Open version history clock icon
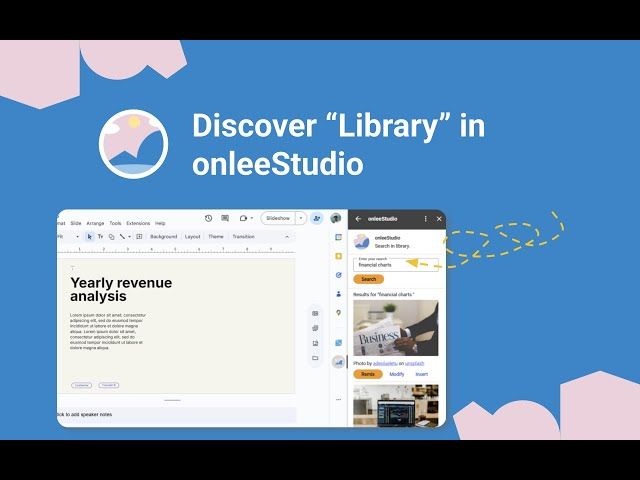Screen dimensions: 640x480 click(x=208, y=218)
